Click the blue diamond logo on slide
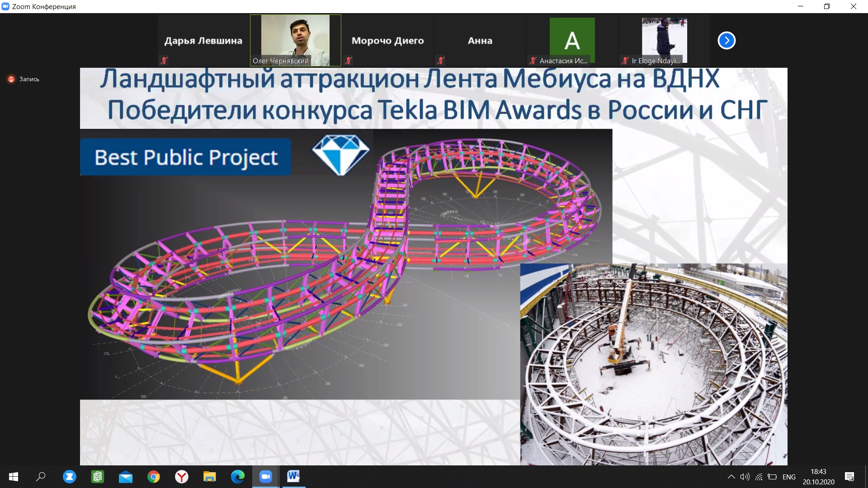Image resolution: width=868 pixels, height=488 pixels. coord(341,155)
